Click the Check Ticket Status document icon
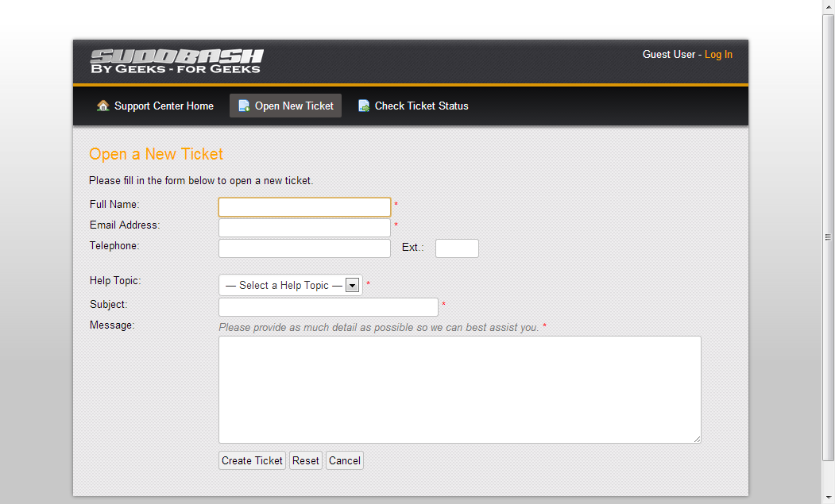 pyautogui.click(x=364, y=106)
